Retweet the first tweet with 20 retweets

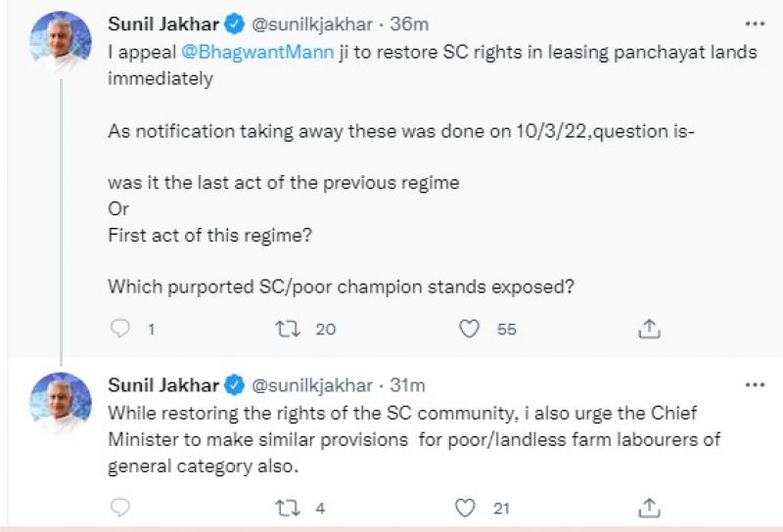coord(289,330)
